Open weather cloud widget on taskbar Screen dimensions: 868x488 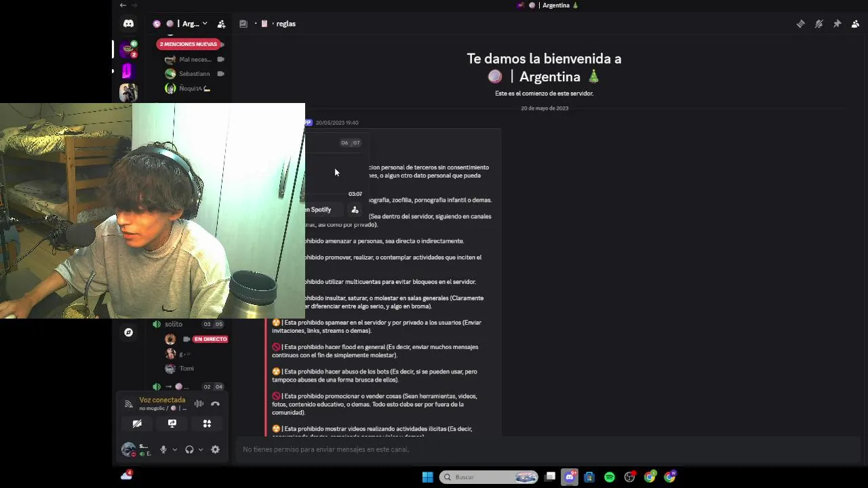click(x=126, y=475)
